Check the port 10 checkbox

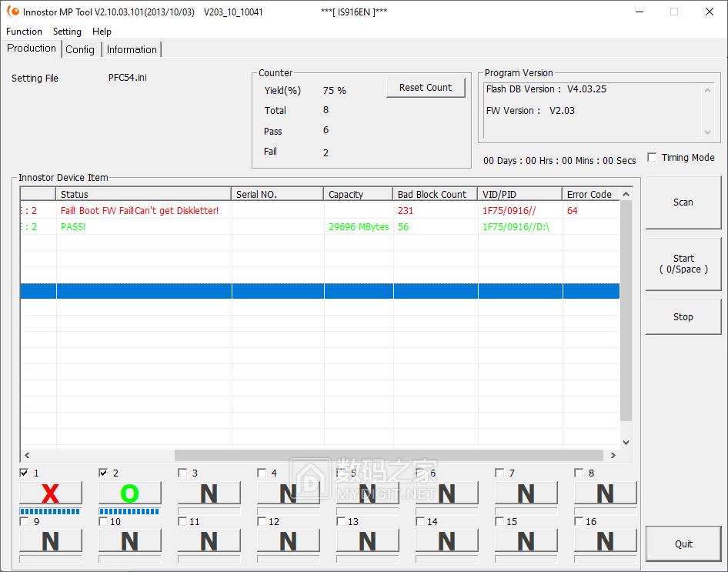click(104, 521)
